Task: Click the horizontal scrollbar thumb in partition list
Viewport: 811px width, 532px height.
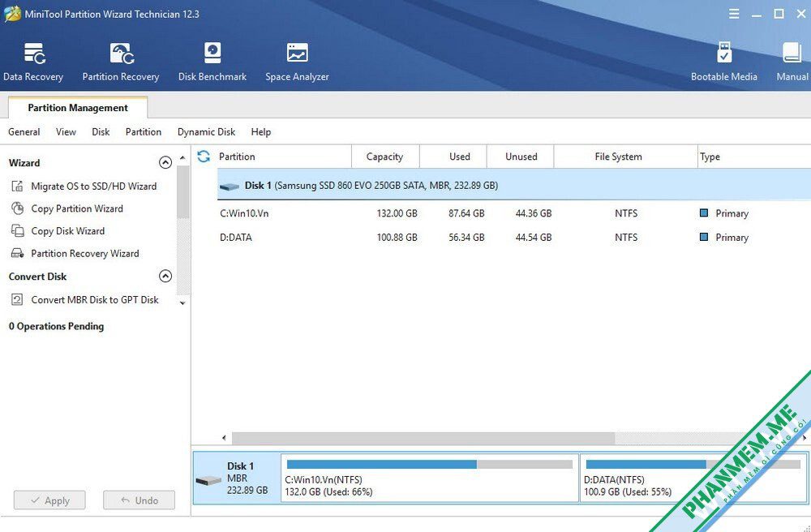Action: [423, 438]
